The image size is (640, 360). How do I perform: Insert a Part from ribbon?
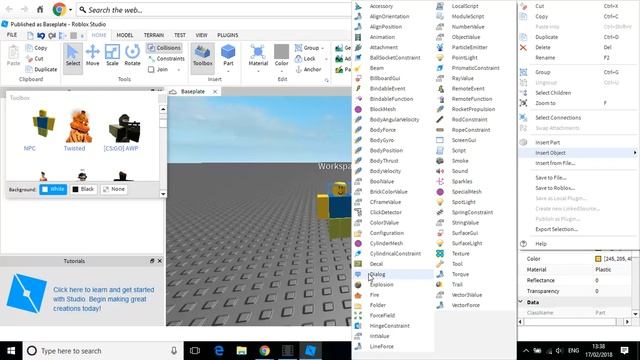tap(228, 56)
